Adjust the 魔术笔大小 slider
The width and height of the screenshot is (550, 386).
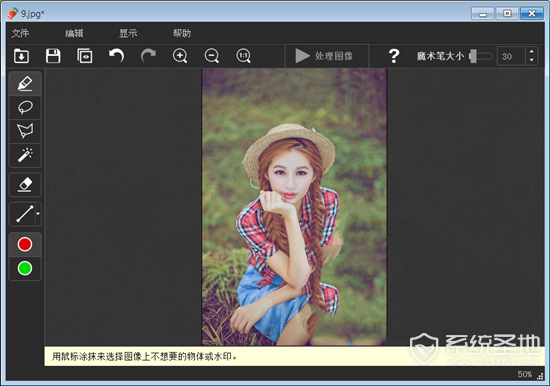tap(481, 56)
